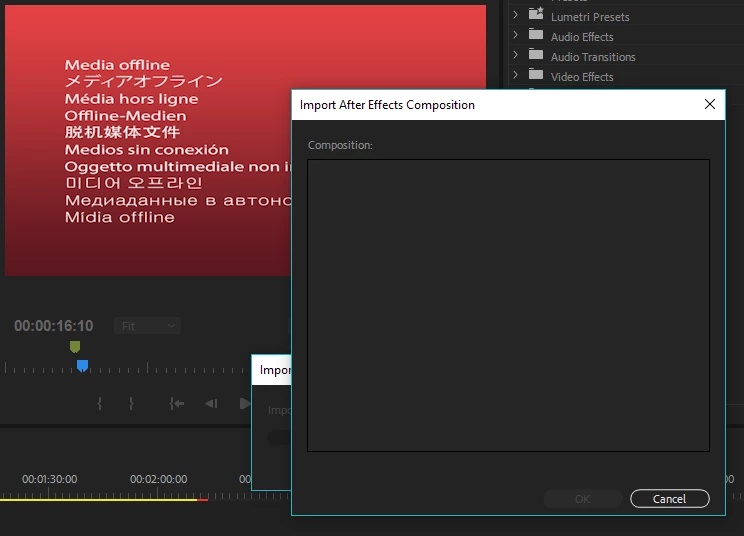Click the green marker on the monitor ruler
The height and width of the screenshot is (536, 744).
click(75, 347)
